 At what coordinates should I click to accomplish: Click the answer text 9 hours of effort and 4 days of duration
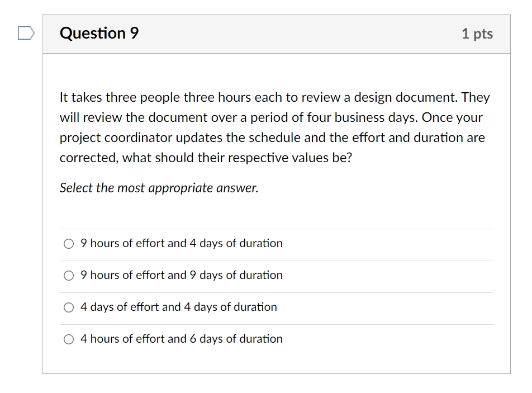[x=182, y=244]
